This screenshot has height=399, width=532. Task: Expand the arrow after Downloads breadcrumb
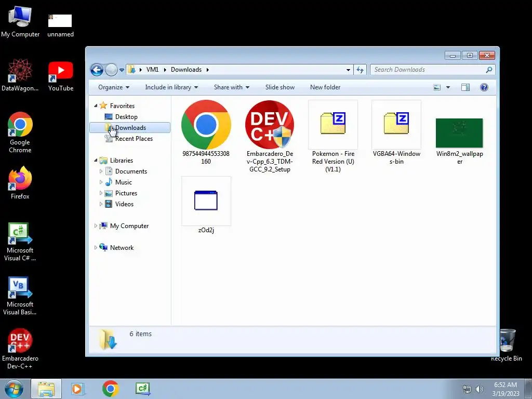(x=207, y=70)
